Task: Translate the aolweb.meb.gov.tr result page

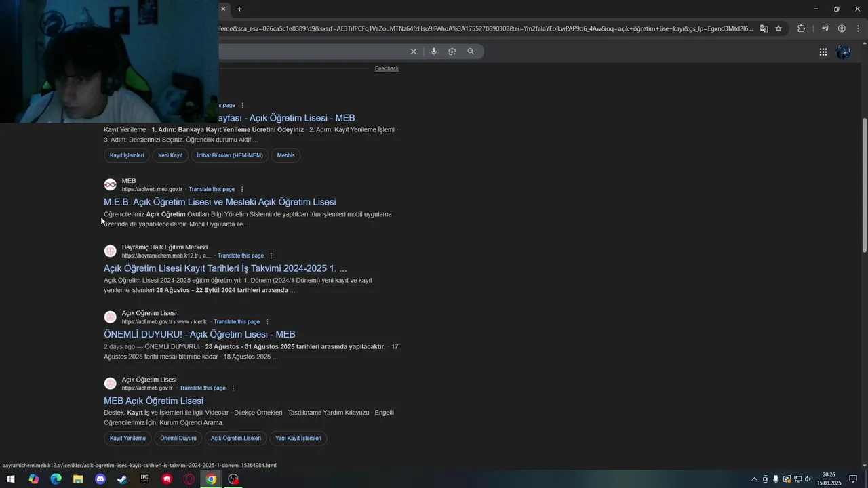Action: (x=212, y=189)
